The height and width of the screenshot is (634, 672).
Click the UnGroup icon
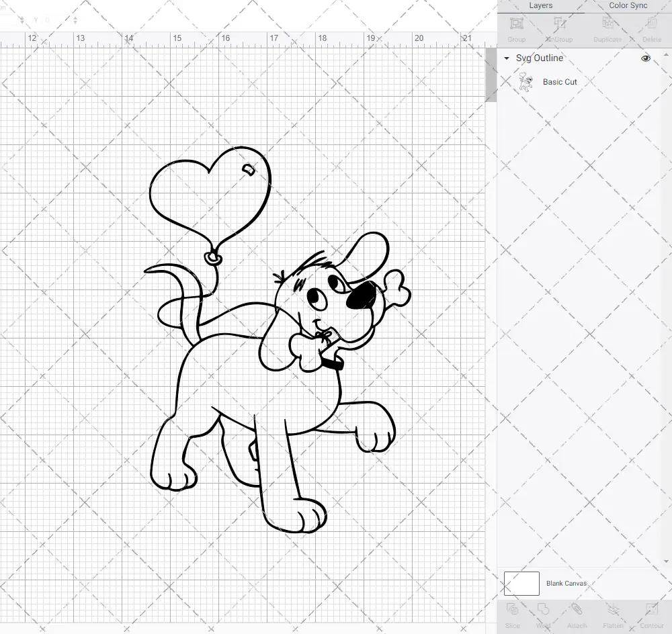pos(560,29)
